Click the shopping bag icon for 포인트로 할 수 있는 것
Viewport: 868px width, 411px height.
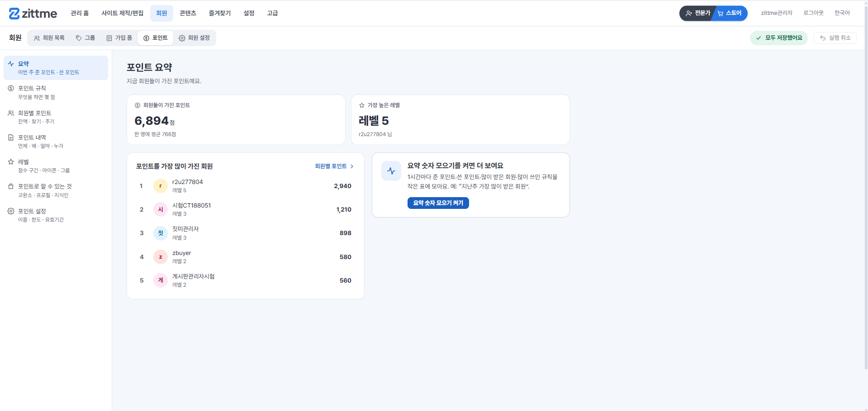click(11, 186)
